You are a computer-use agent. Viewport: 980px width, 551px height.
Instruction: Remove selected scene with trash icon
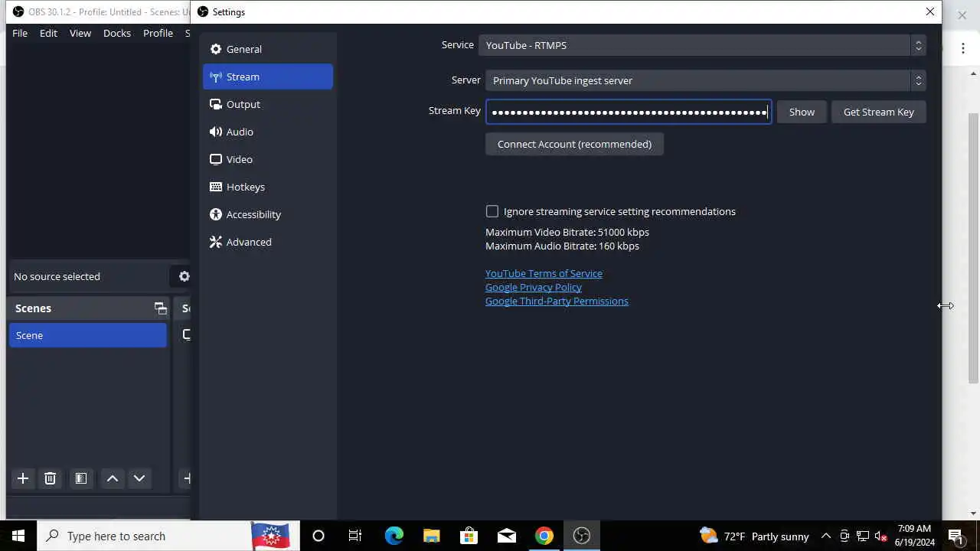(x=50, y=478)
